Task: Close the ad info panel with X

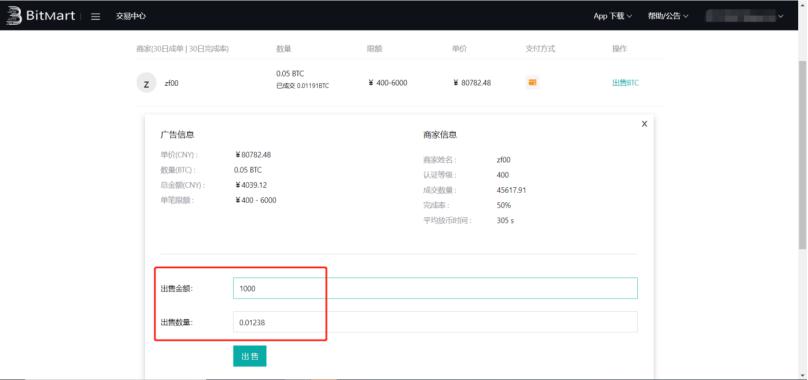Action: 644,124
